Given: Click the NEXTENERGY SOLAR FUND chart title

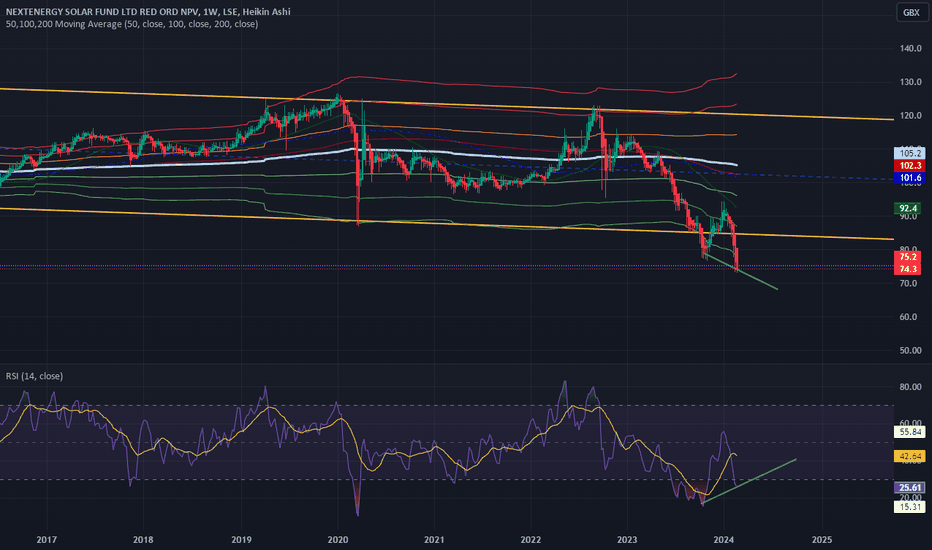Looking at the screenshot, I should [x=148, y=11].
